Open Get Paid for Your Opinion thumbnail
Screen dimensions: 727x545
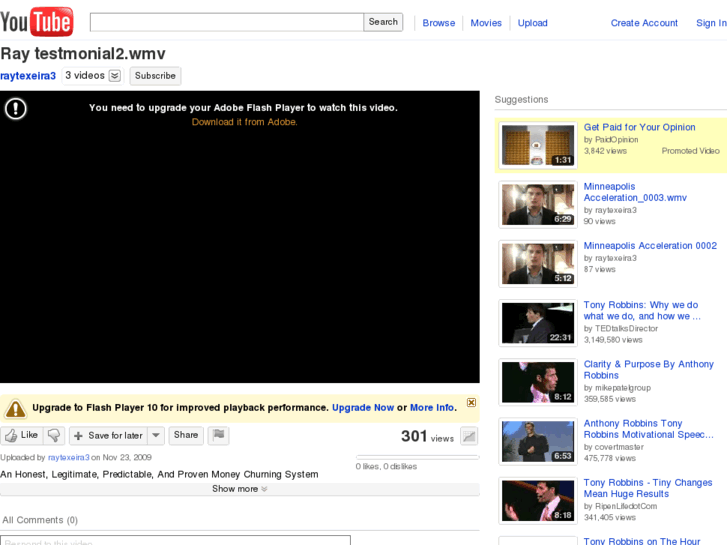pyautogui.click(x=538, y=145)
